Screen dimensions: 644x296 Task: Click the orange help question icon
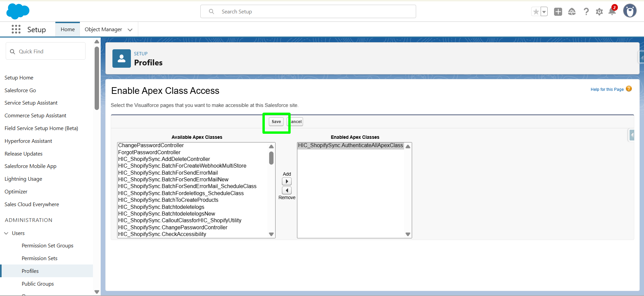coord(629,89)
